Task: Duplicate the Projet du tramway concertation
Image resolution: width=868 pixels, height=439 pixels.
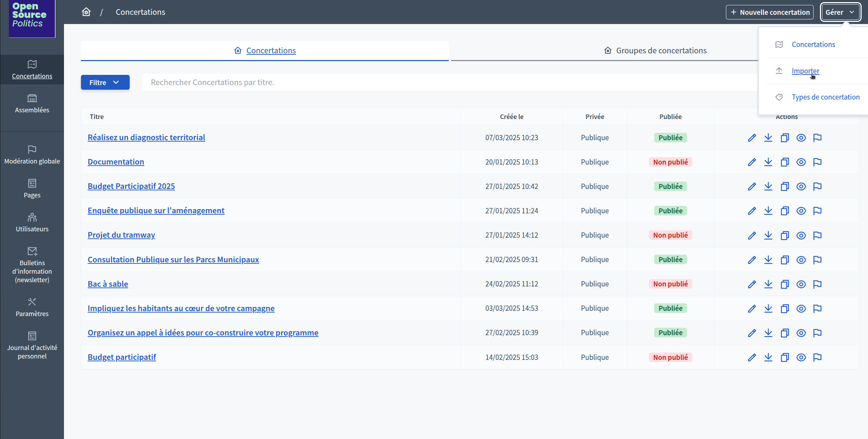Action: pos(785,235)
